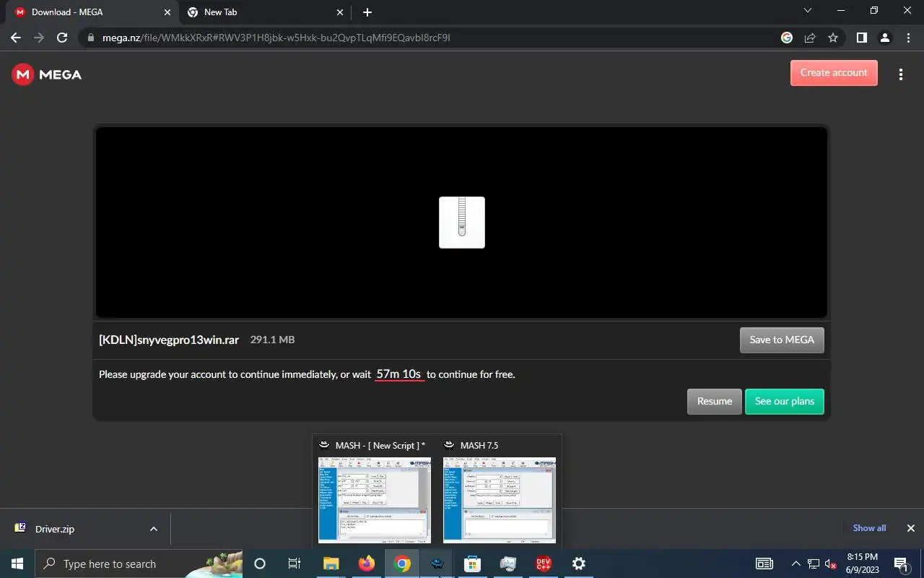Click file name [KDLN]snyvegpro13win.rar

coord(169,340)
